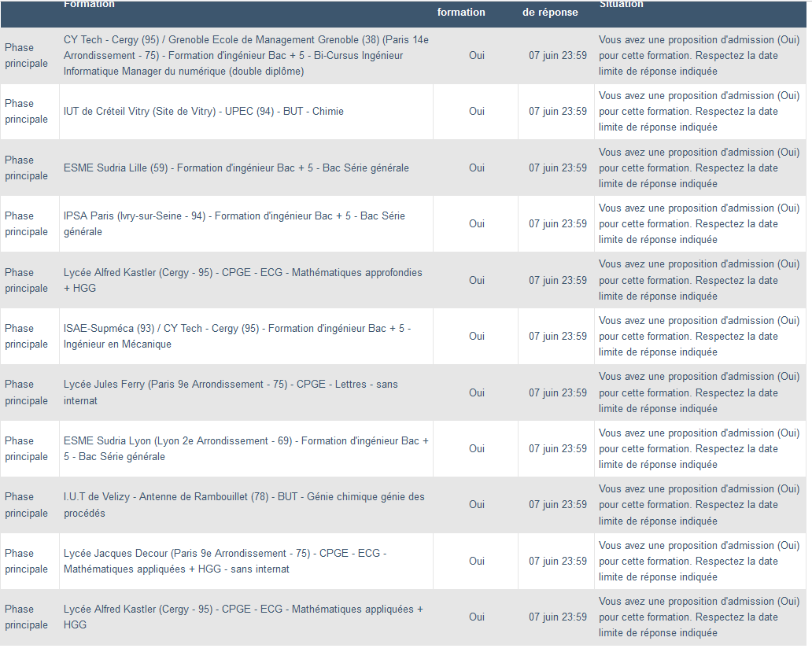Click the Oui cell in the ISAE-Supméca row

(x=477, y=336)
